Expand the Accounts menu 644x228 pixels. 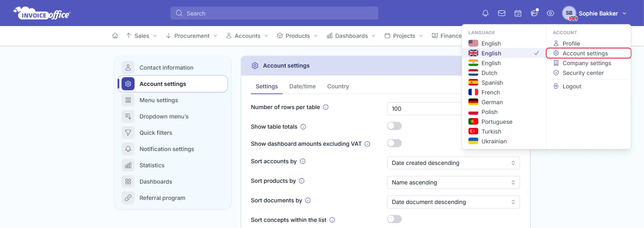[x=247, y=36]
